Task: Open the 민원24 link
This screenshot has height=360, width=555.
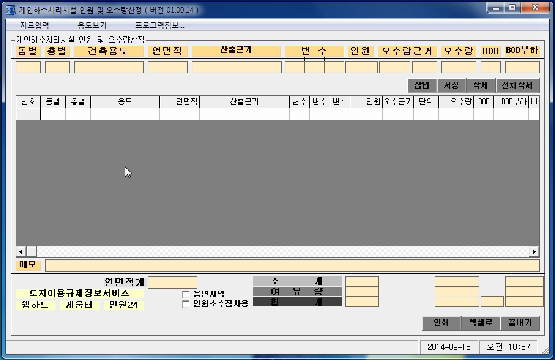Action: (x=124, y=305)
